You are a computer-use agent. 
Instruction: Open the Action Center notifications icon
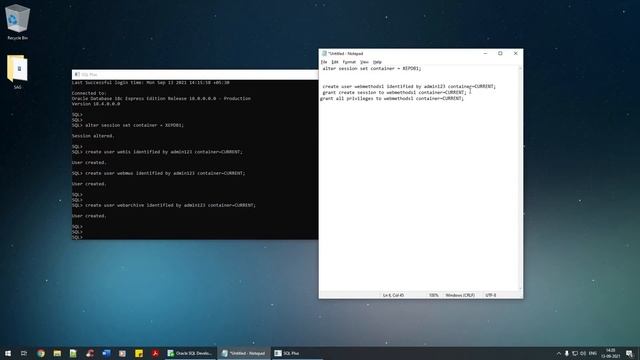point(629,353)
